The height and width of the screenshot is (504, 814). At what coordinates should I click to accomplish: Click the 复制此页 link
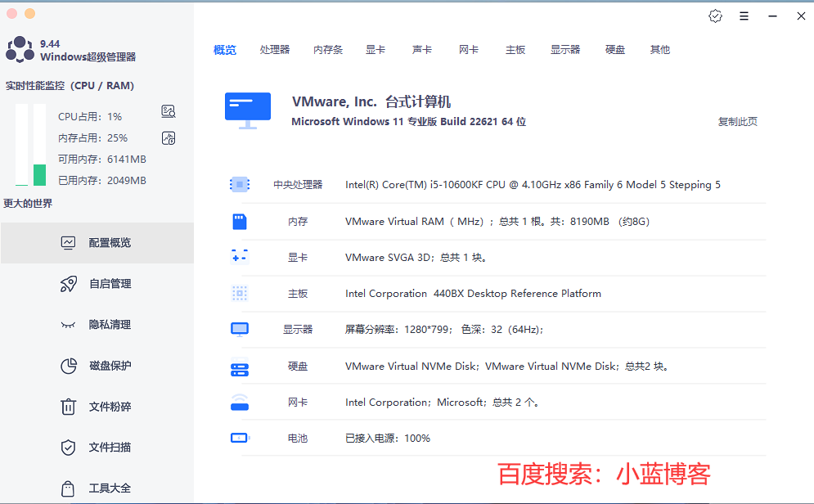(738, 121)
